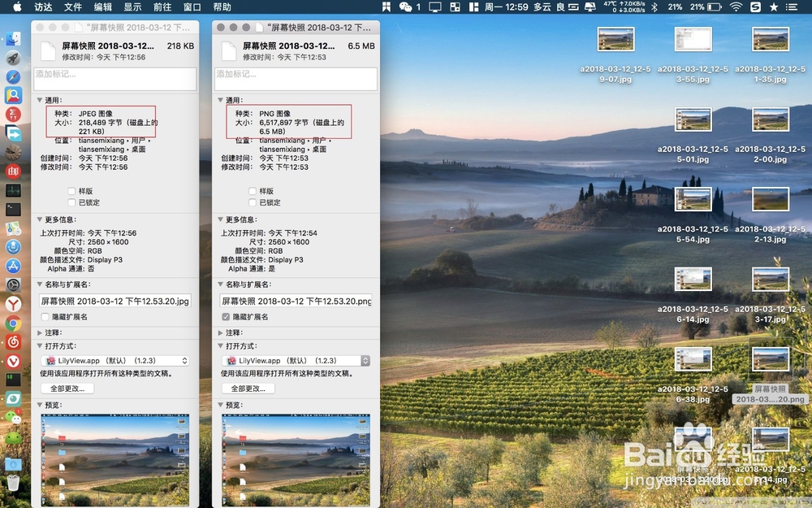Click the filename field ending .jpg
812x508 pixels.
coord(115,302)
